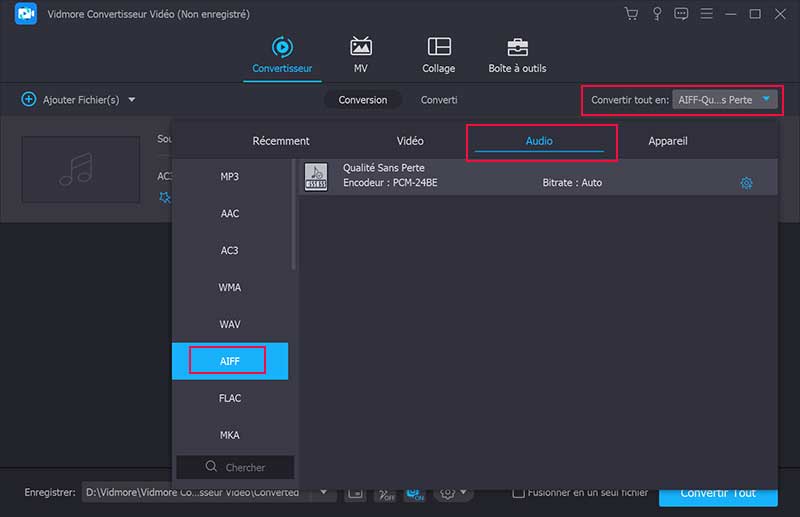Screen dimensions: 800x517
Task: Open the Convertisseur module icon
Action: (282, 47)
